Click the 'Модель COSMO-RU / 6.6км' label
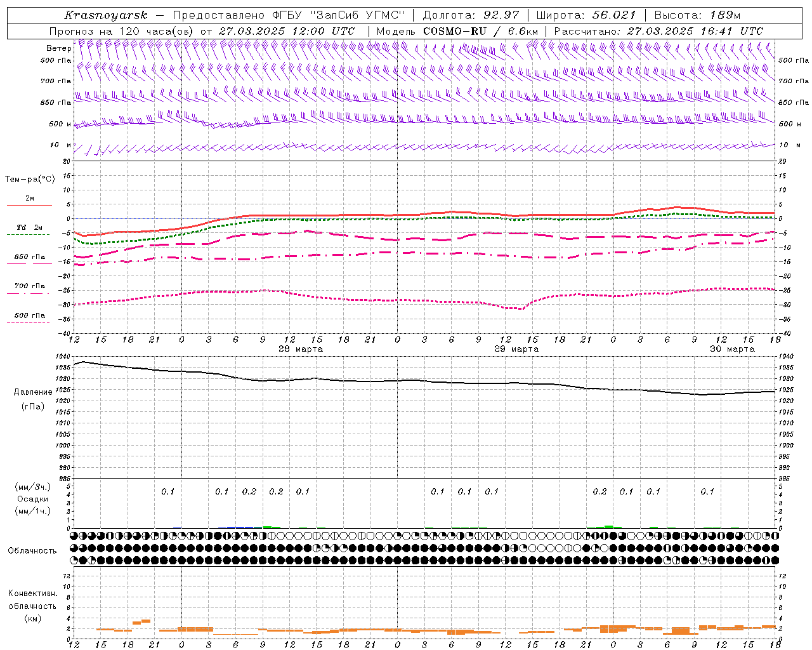812x650 pixels. pos(457,31)
